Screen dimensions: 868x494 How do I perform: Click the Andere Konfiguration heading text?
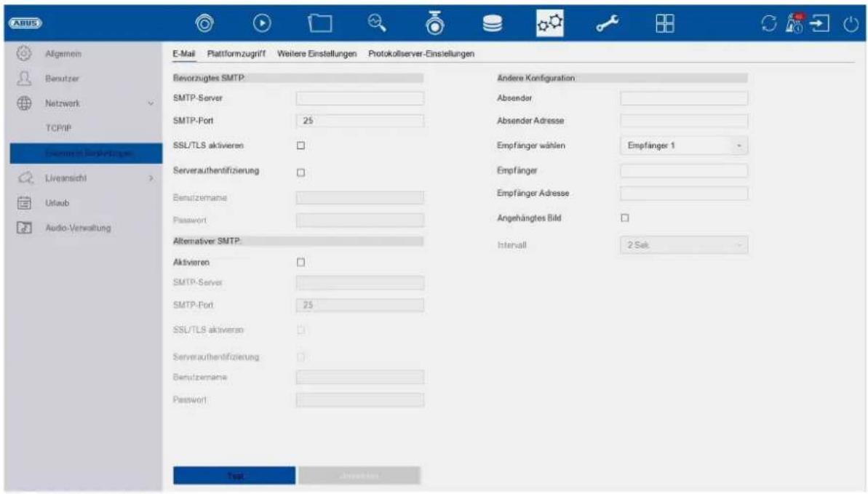point(535,78)
